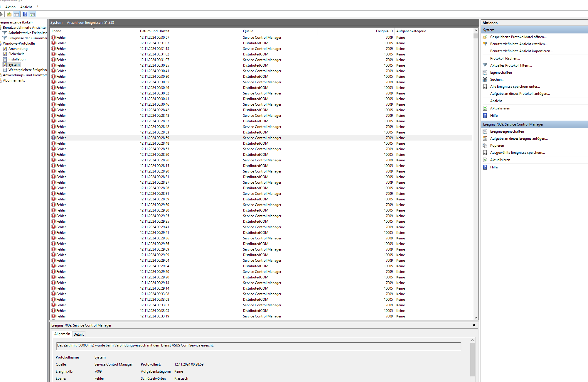The image size is (588, 382).
Task: Click floppy icon for Alle Ereignisse speichern unter
Action: click(485, 87)
